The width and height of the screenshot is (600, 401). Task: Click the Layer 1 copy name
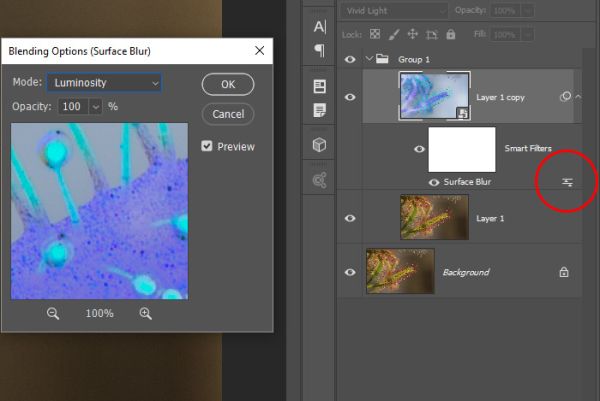(x=500, y=98)
